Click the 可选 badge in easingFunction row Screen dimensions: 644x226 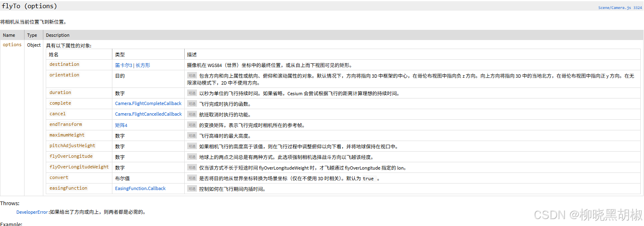click(x=192, y=189)
